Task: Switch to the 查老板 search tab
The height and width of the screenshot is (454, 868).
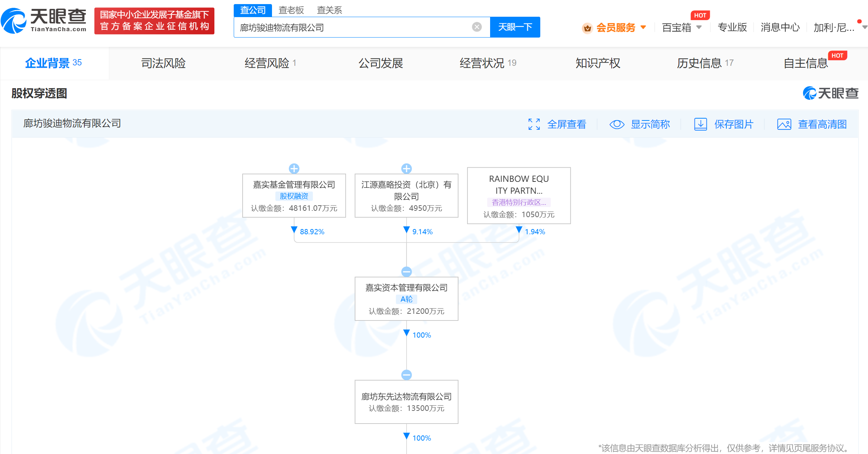Action: coord(291,10)
